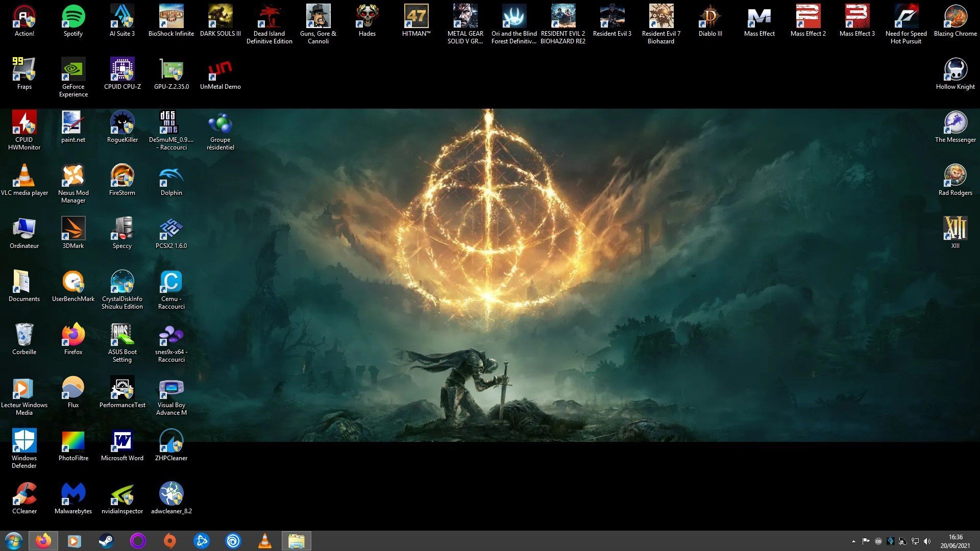The width and height of the screenshot is (980, 551).
Task: Launch the UnMetal Demo icon
Action: point(220,73)
